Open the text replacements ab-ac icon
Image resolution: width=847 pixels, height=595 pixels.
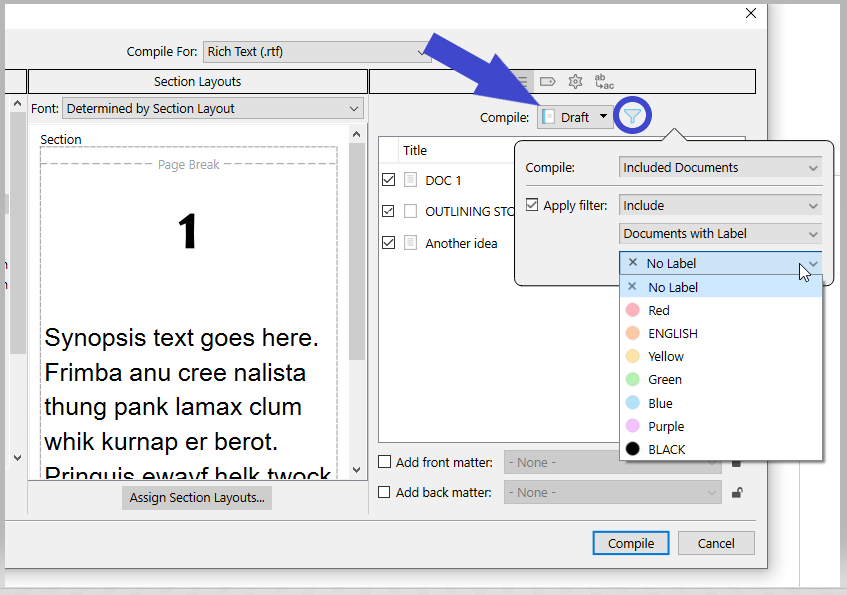point(604,82)
